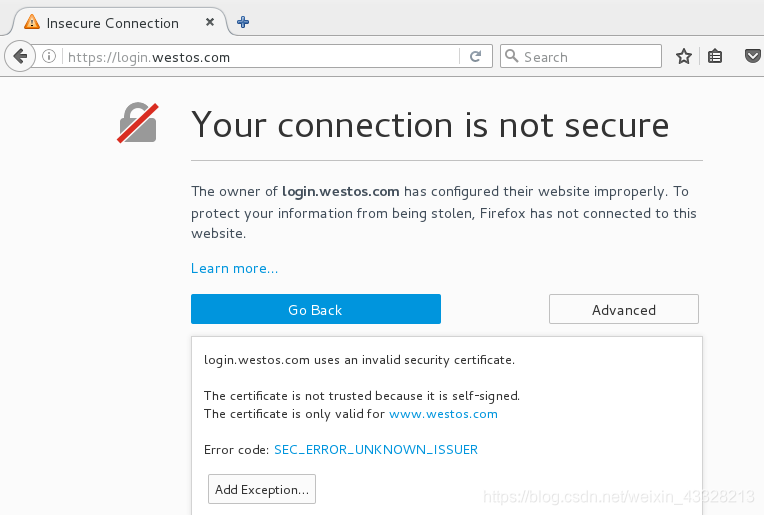
Task: Click the crossed-out padlock icon
Action: [138, 123]
